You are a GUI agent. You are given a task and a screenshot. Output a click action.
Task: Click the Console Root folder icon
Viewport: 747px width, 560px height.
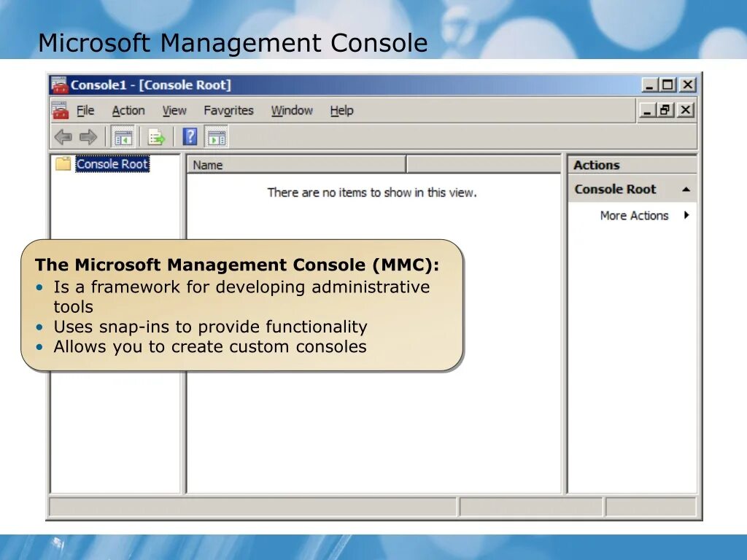point(63,164)
